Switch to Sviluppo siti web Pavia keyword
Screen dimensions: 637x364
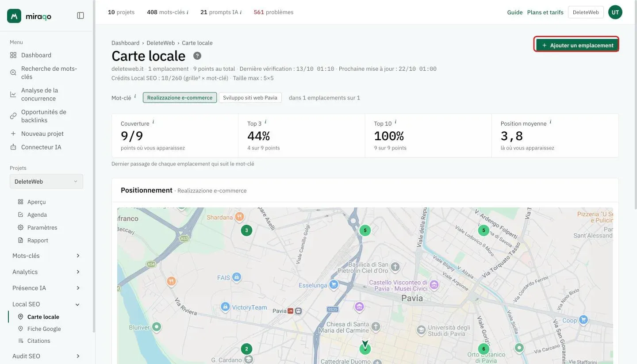click(250, 98)
